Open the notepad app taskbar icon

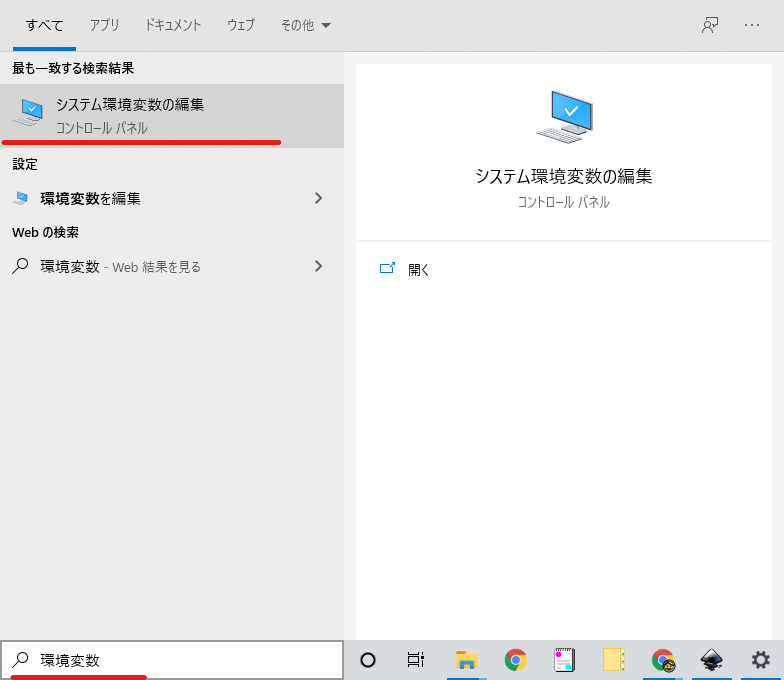[x=564, y=660]
